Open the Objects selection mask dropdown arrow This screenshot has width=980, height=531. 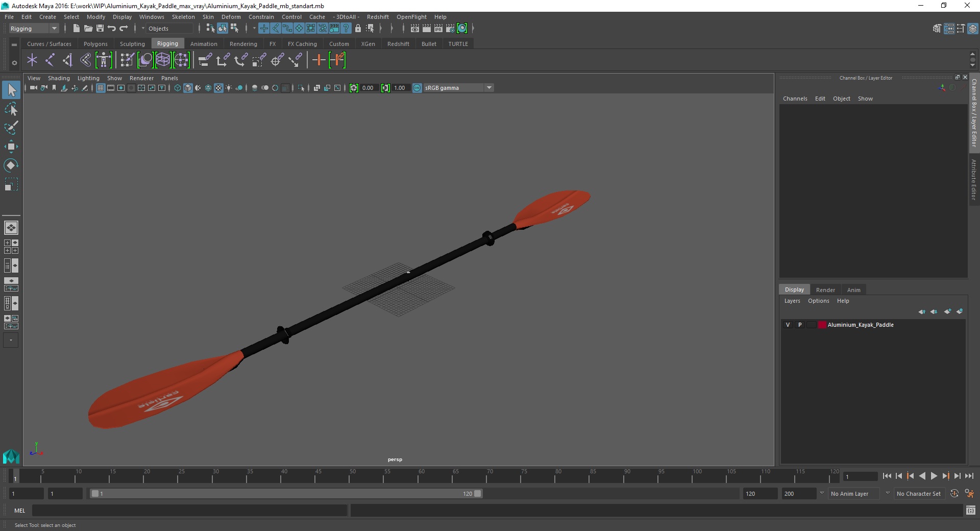coord(143,29)
